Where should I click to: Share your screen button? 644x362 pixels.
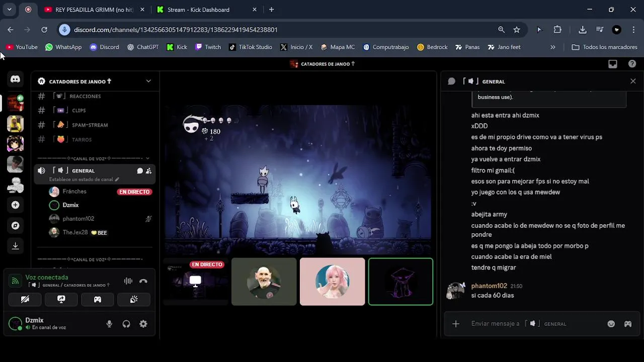click(61, 299)
